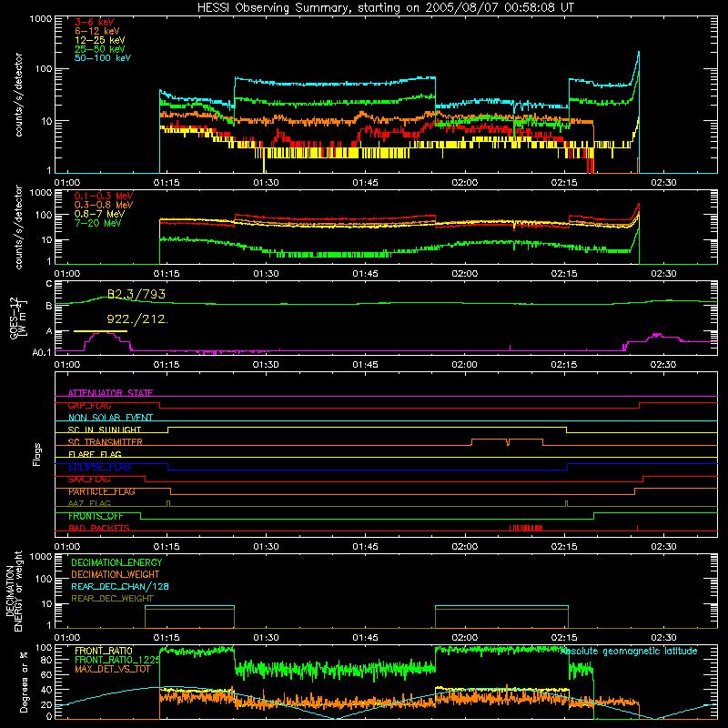Click the NON_SOLAR_EVENT flag label
This screenshot has width=728, height=728.
[110, 418]
